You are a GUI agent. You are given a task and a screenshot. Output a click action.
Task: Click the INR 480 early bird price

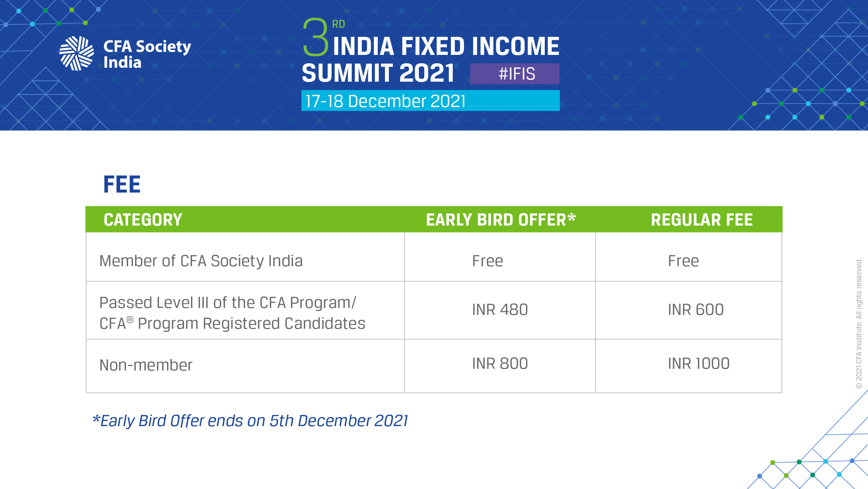click(x=500, y=309)
